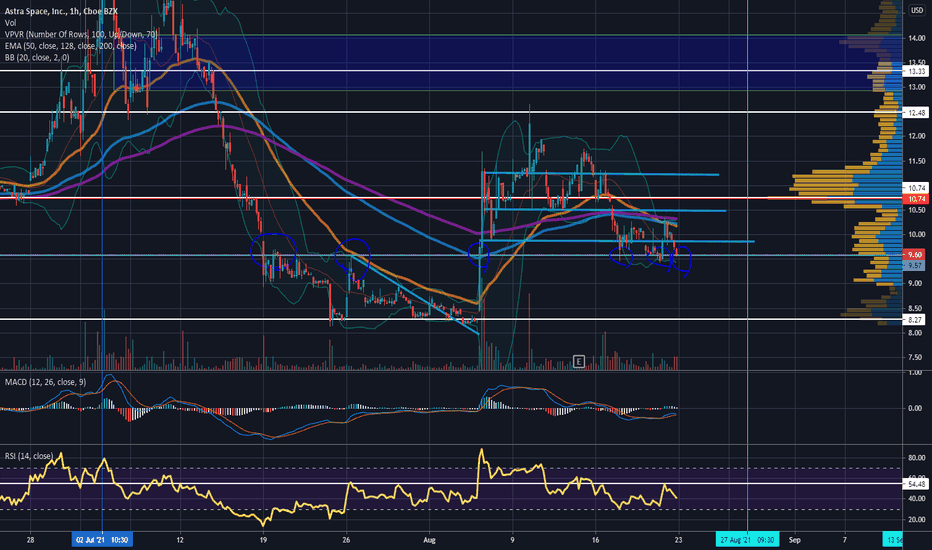Click the 12.48 horizontal line price label
The height and width of the screenshot is (550, 932).
pyautogui.click(x=914, y=112)
